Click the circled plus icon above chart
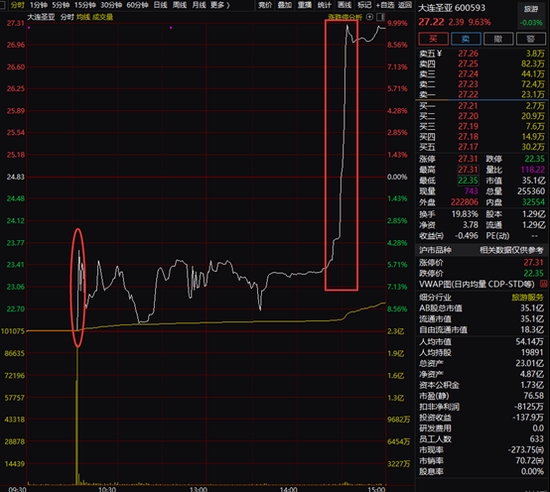550x492 pixels. [x=369, y=17]
